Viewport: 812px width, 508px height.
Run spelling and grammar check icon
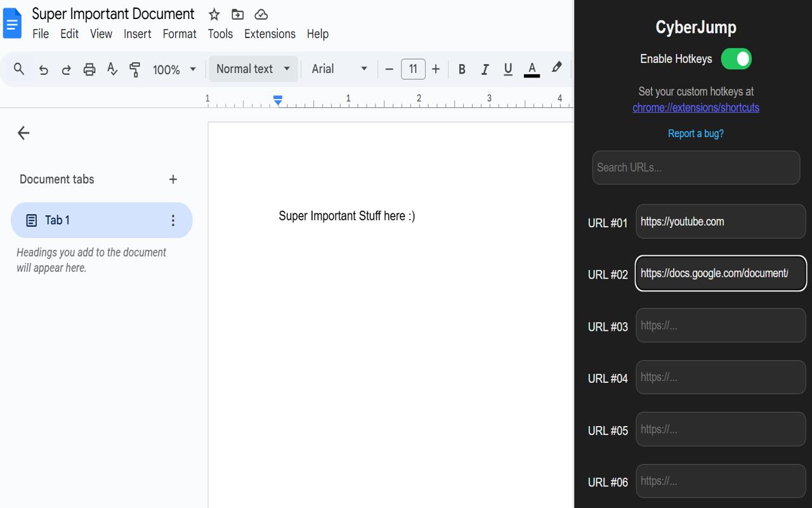[x=112, y=69]
